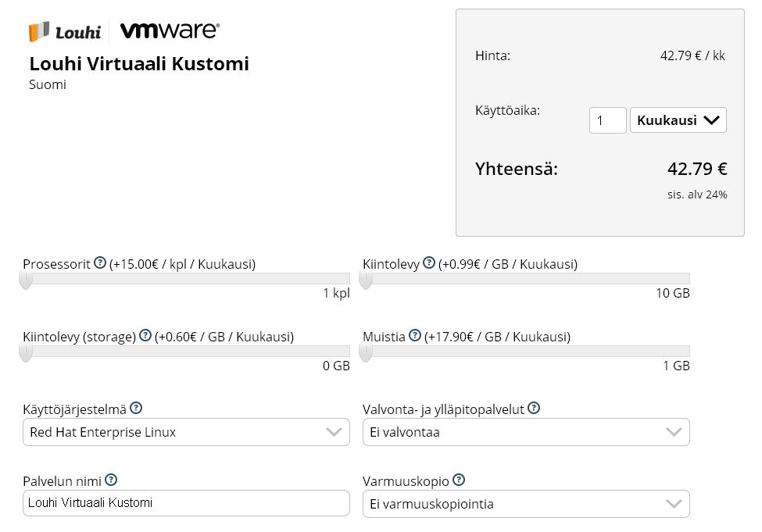
Task: Open the Ei valvontaa dropdown
Action: tap(526, 432)
